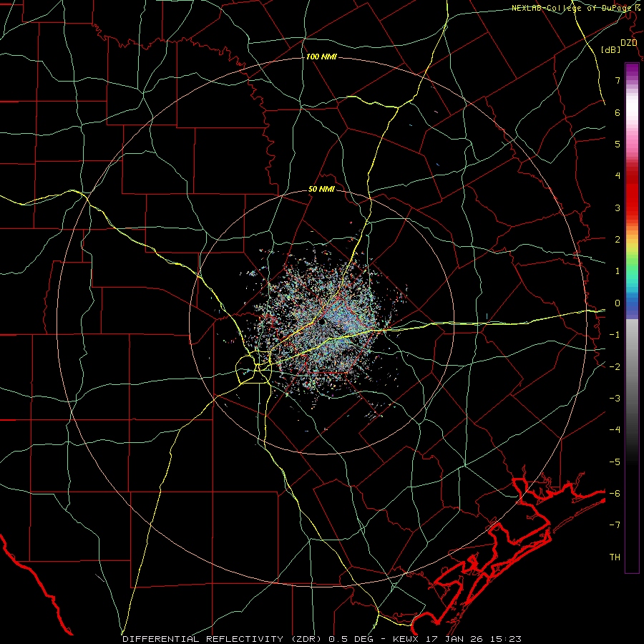Click the -4 value on color scale

click(615, 430)
